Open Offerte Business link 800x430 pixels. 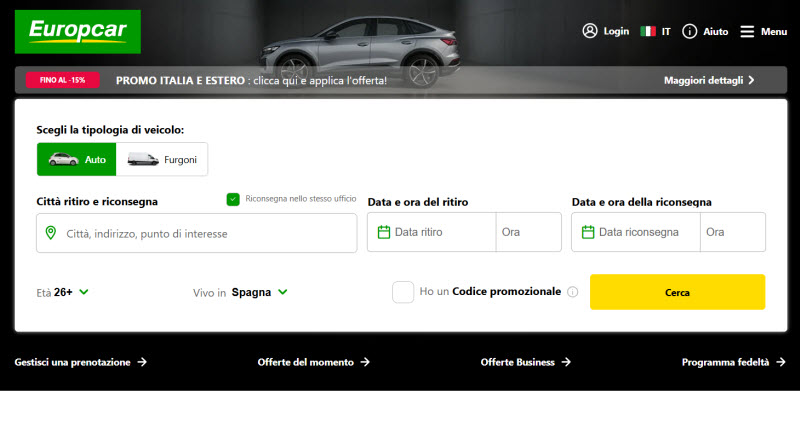pos(517,362)
